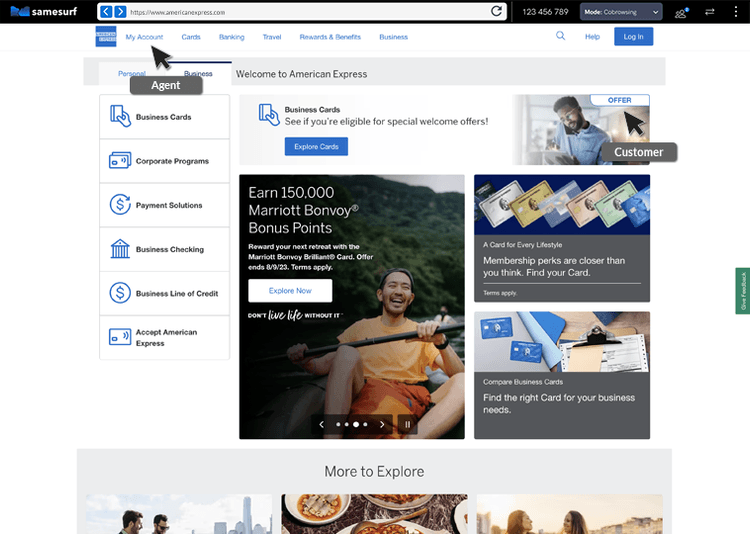Click the browser forward arrow button
The height and width of the screenshot is (534, 750).
(x=121, y=12)
